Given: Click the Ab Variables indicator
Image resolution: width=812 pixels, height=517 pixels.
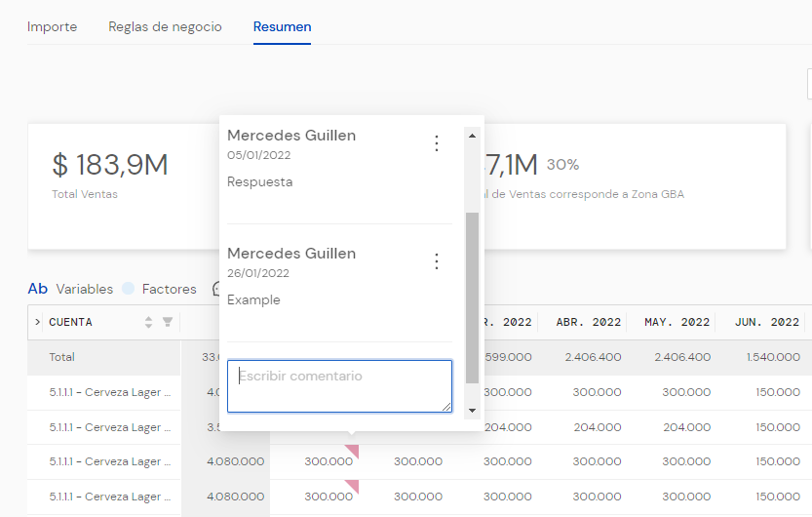Looking at the screenshot, I should click(x=38, y=289).
